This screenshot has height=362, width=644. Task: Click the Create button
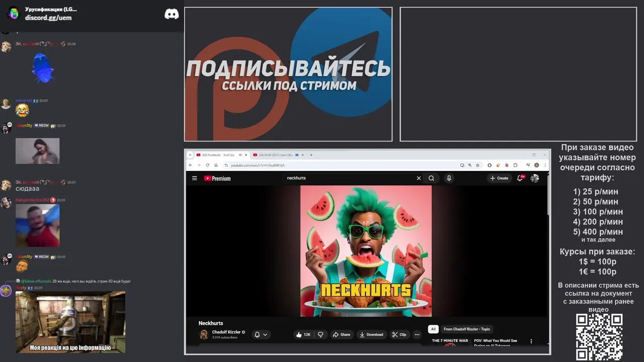click(x=499, y=178)
